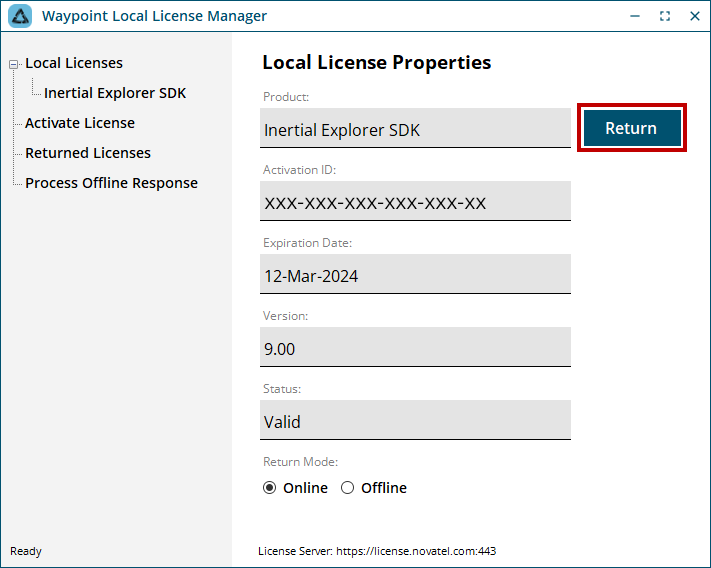Click the Product field value

pos(415,128)
